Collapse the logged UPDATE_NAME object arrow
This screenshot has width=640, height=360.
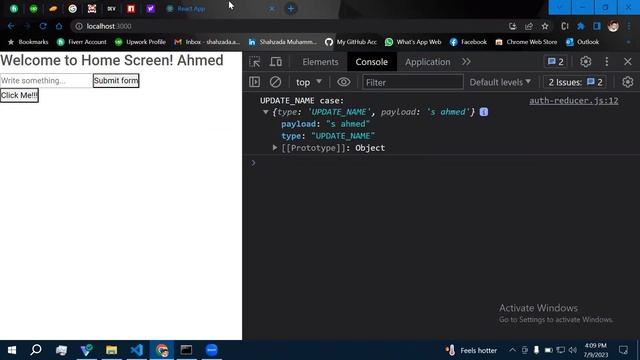[x=266, y=112]
